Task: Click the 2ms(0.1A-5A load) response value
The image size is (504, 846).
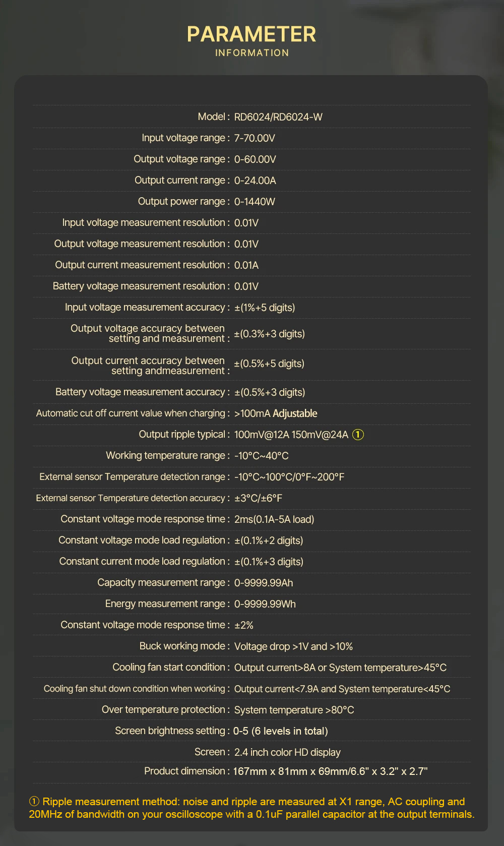Action: click(274, 519)
